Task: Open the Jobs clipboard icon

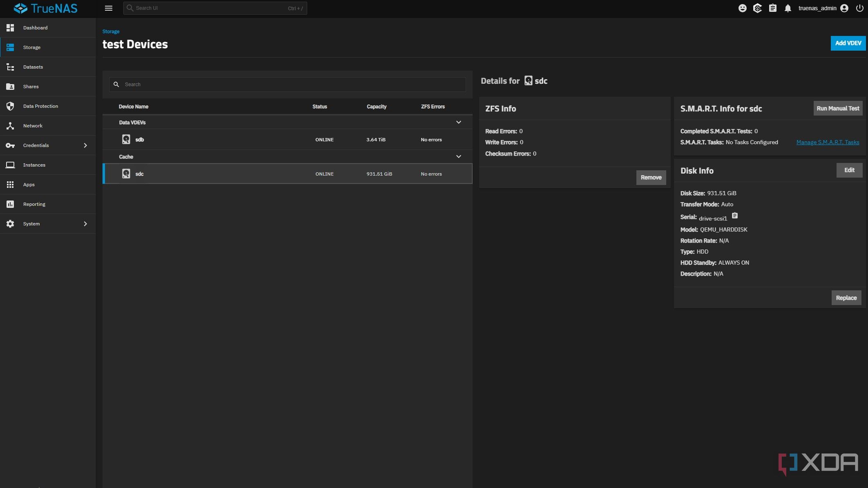Action: 772,8
